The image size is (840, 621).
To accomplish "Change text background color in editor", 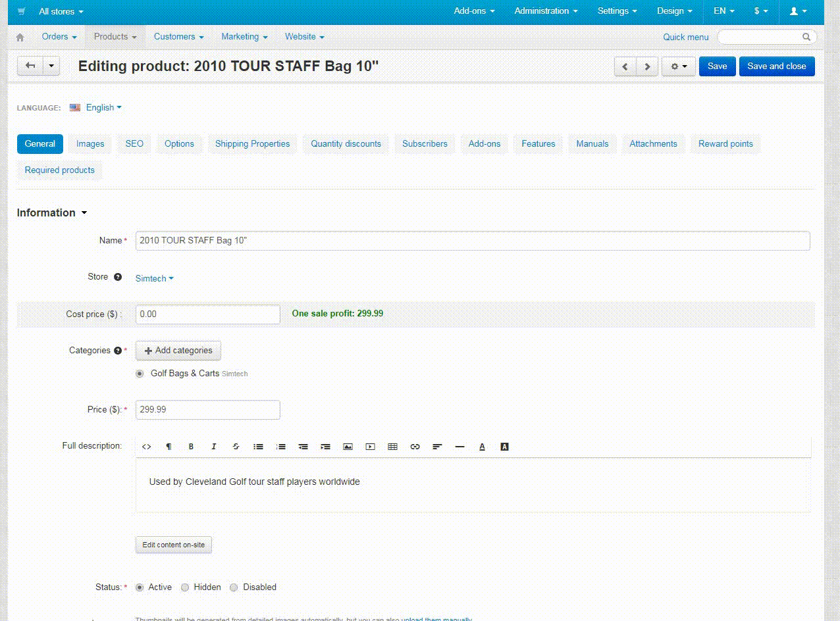I will pos(504,447).
